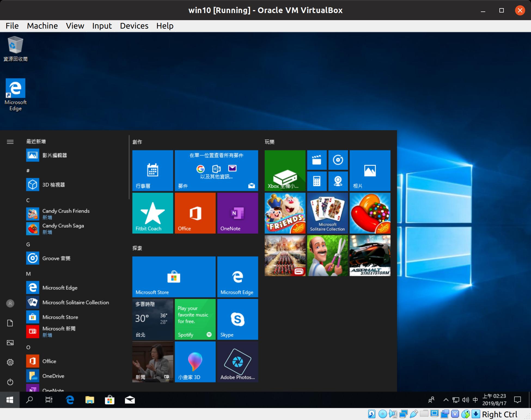This screenshot has height=420, width=531.
Task: Launch the Candy Crush Friends tile
Action: click(x=285, y=213)
